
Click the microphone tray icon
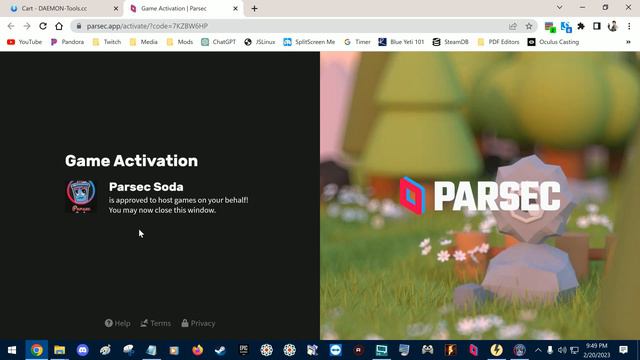(550, 350)
